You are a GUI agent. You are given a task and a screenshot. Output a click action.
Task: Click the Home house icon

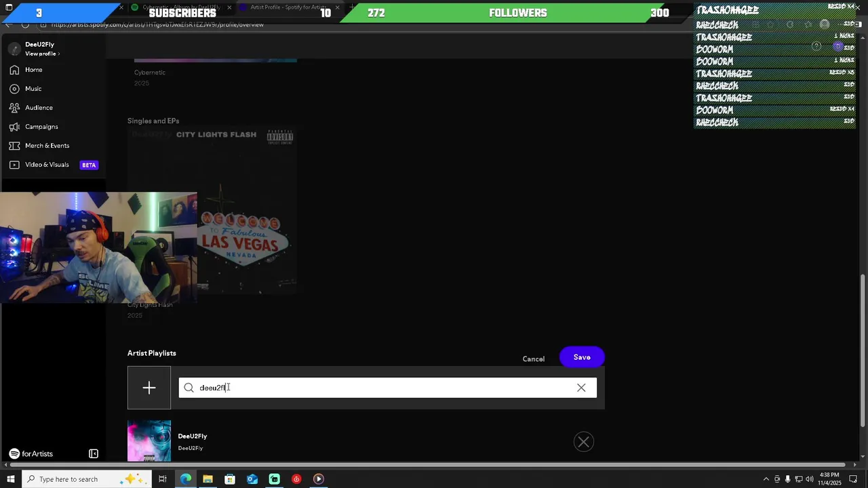pyautogui.click(x=14, y=70)
